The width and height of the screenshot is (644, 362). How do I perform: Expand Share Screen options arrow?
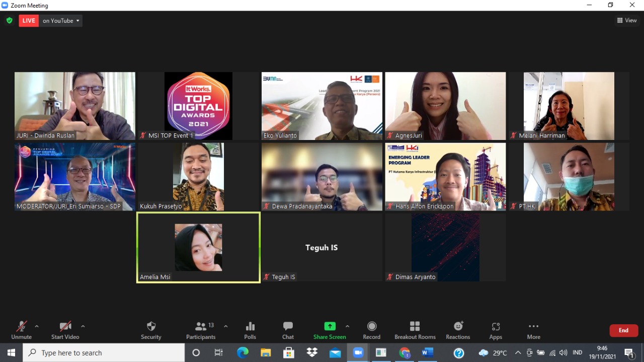coord(347,326)
